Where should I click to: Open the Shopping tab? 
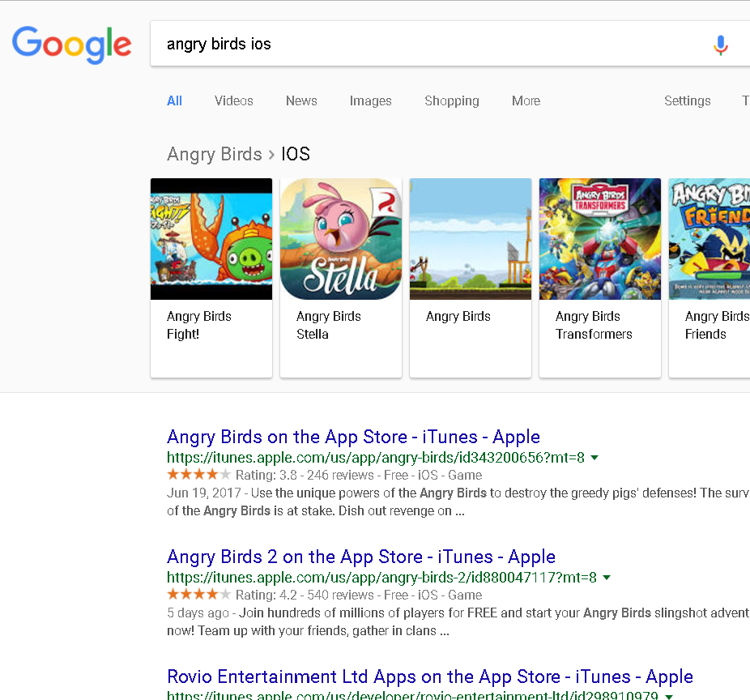point(451,100)
